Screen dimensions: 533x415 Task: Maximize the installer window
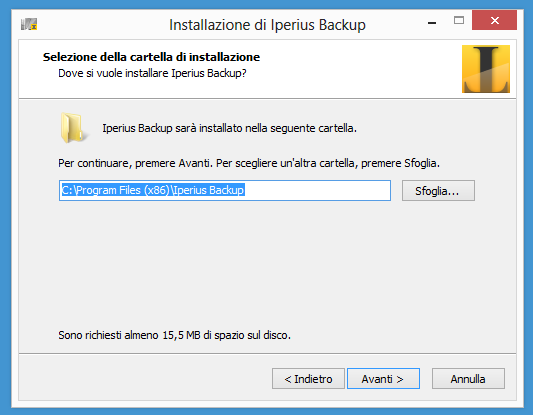tap(459, 21)
